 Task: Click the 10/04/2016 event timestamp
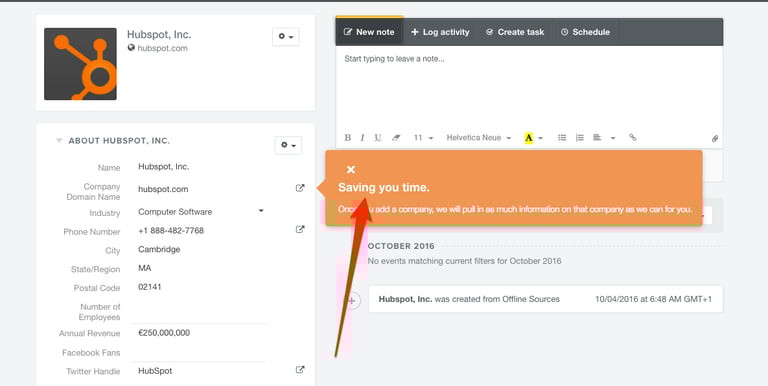coord(653,299)
